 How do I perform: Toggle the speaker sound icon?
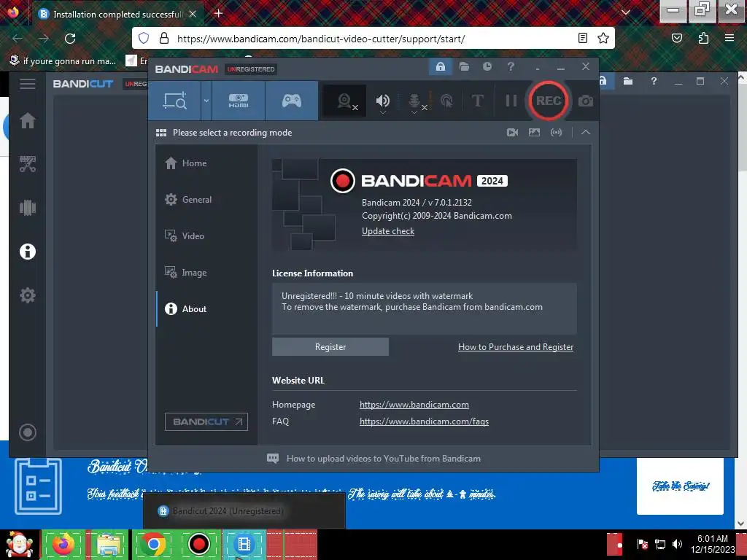coord(382,101)
